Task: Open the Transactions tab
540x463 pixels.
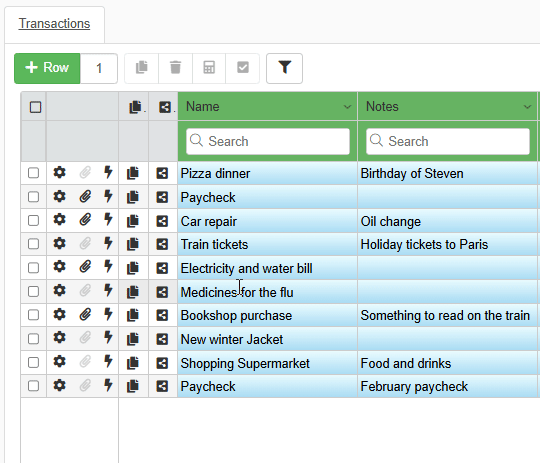Action: tap(54, 24)
